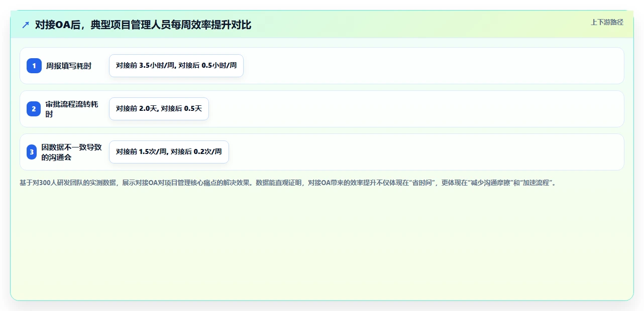Select the number 3 badge
Image resolution: width=644 pixels, height=311 pixels.
coord(32,152)
